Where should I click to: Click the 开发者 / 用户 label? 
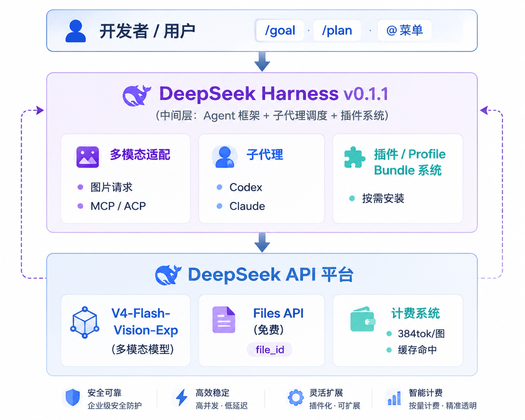[147, 31]
